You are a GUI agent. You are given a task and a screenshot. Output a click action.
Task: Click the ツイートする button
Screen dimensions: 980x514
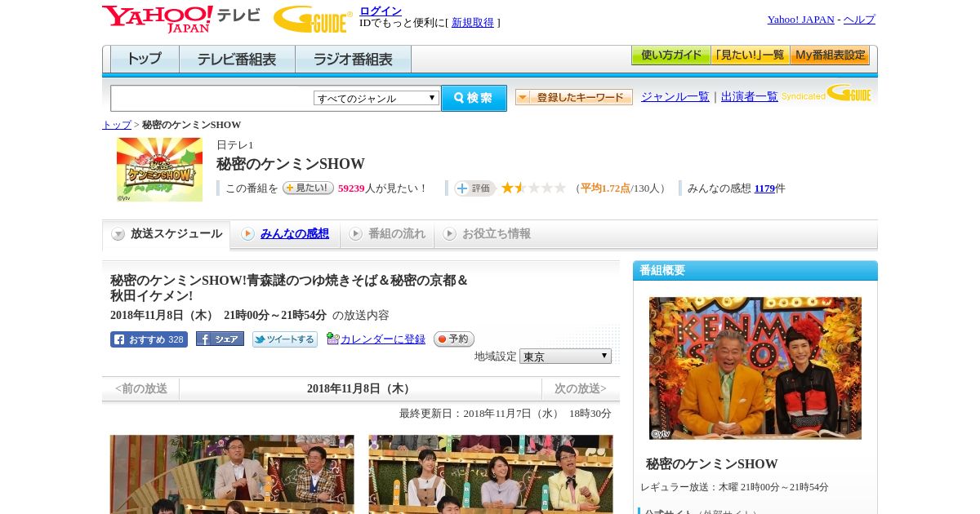[285, 339]
